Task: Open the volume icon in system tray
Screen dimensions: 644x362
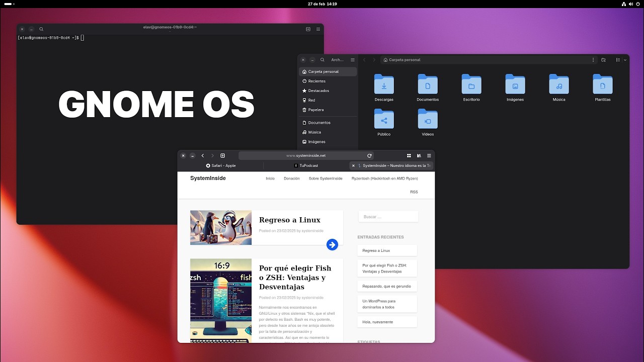Action: click(630, 4)
